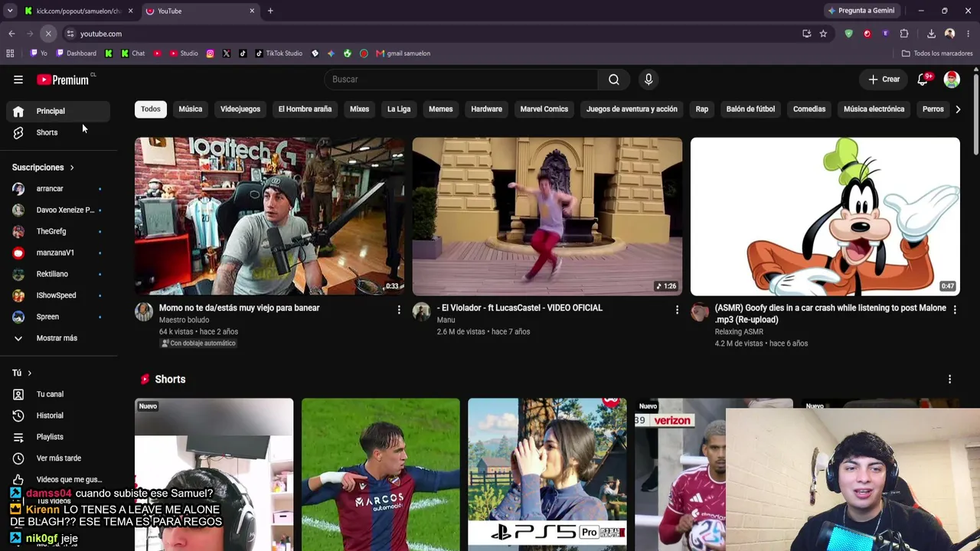The height and width of the screenshot is (551, 980).
Task: Click the Ver más tarde clock icon
Action: pyautogui.click(x=18, y=458)
